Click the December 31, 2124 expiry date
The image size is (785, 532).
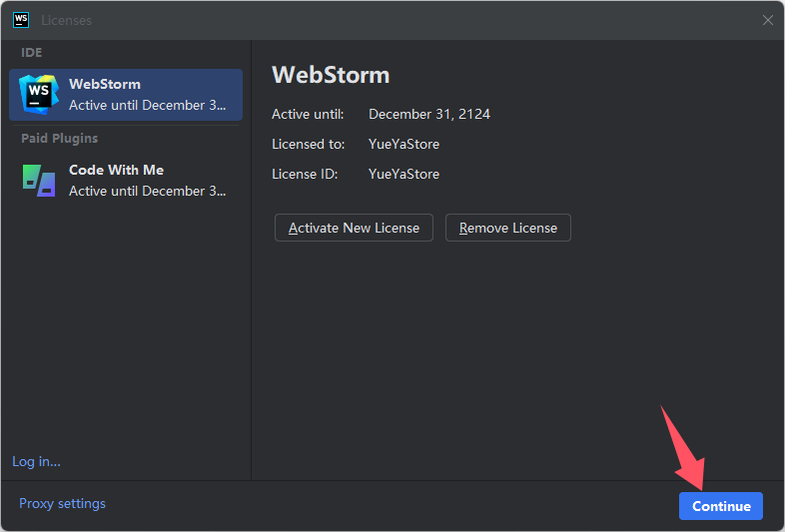pyautogui.click(x=429, y=114)
